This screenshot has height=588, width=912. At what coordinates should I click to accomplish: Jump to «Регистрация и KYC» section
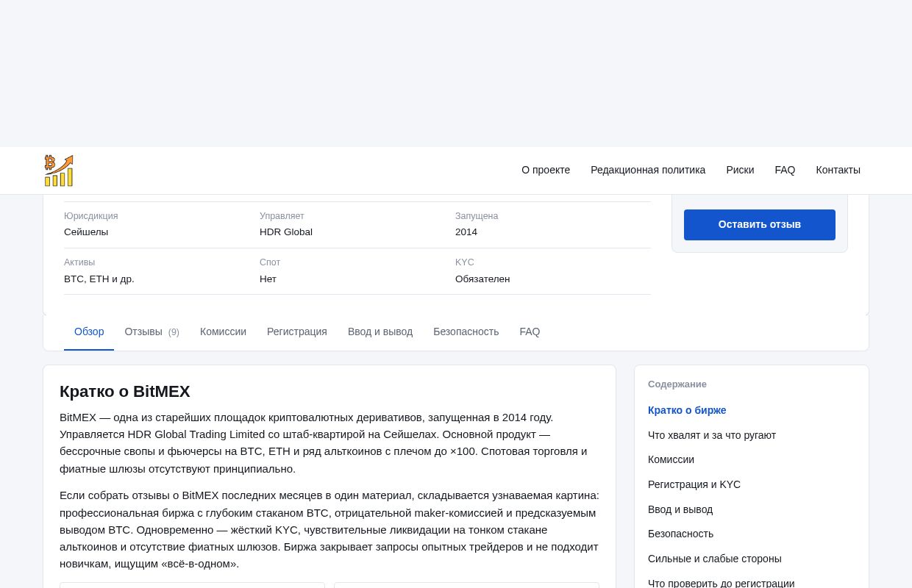pos(694,484)
